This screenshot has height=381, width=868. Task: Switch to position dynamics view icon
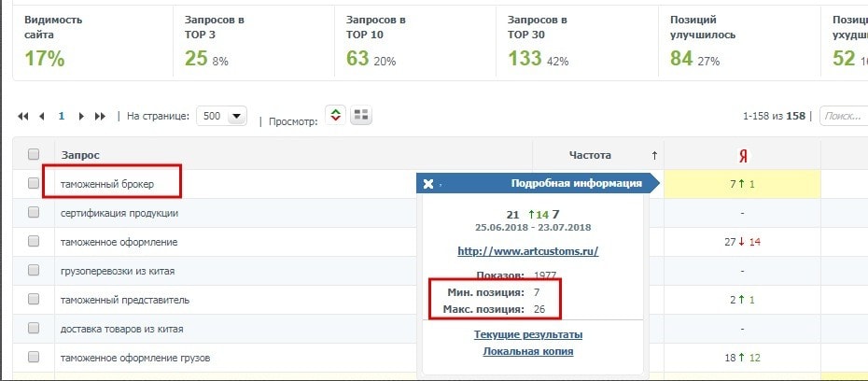tap(336, 116)
